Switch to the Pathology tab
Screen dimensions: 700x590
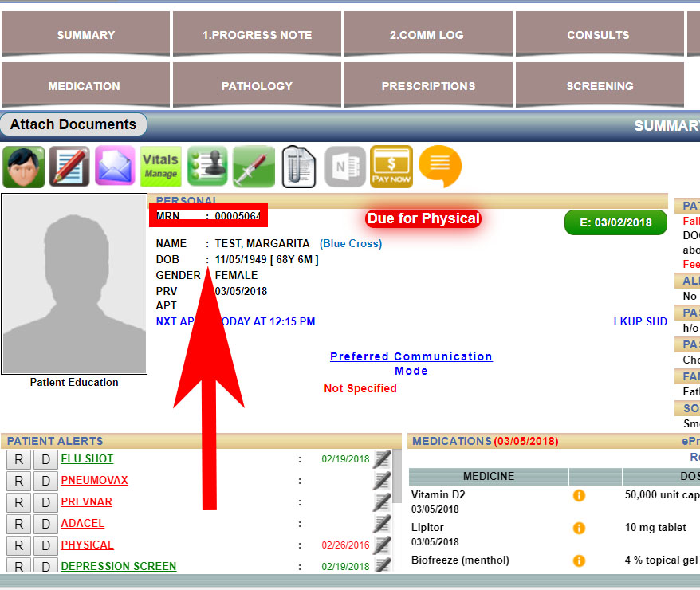click(257, 86)
